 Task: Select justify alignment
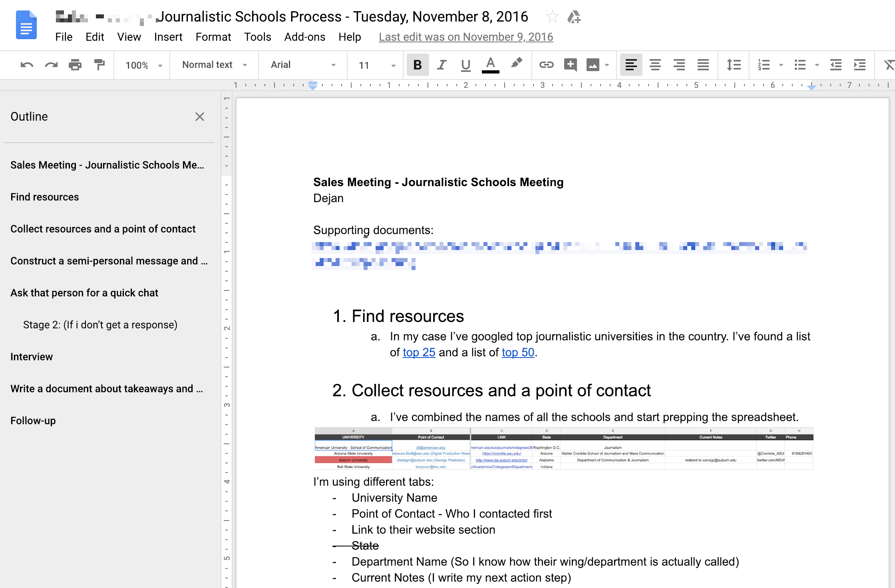pyautogui.click(x=703, y=65)
